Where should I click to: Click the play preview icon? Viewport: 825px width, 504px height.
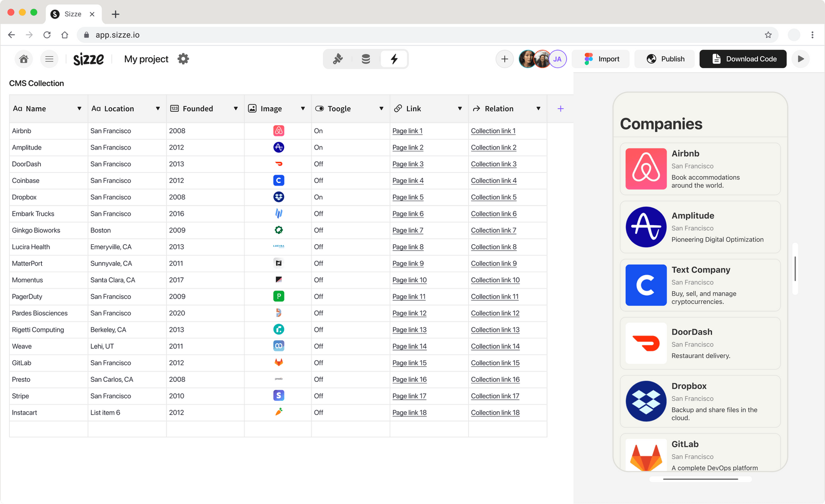coord(800,59)
